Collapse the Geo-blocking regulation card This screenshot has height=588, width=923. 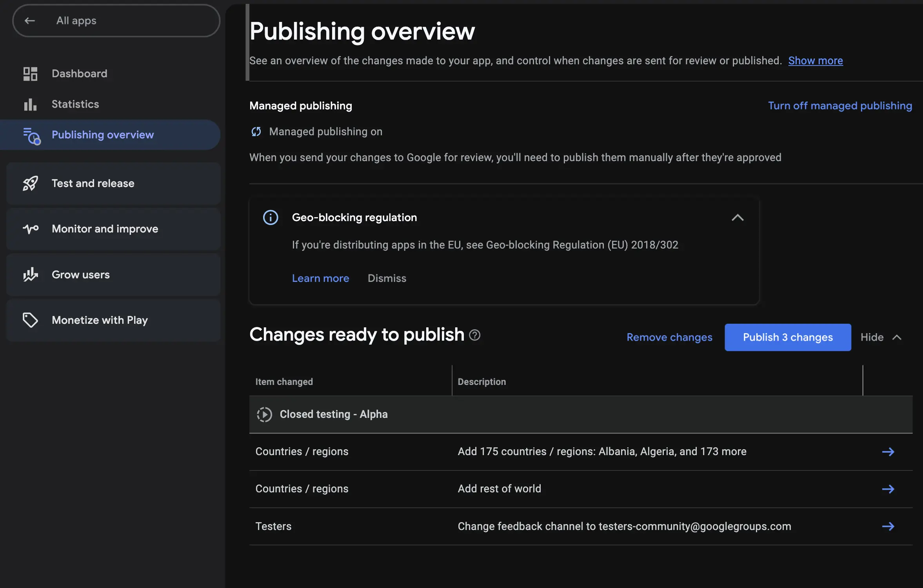pos(738,218)
